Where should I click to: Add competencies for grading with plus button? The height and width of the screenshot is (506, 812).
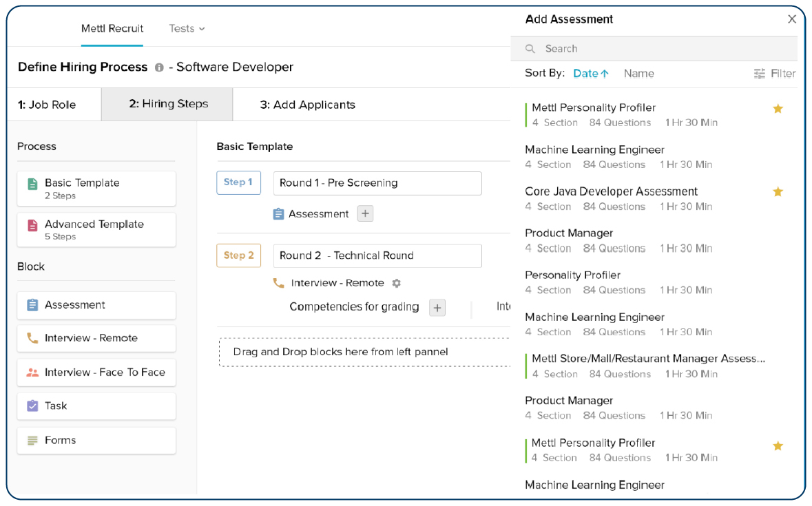pos(437,307)
